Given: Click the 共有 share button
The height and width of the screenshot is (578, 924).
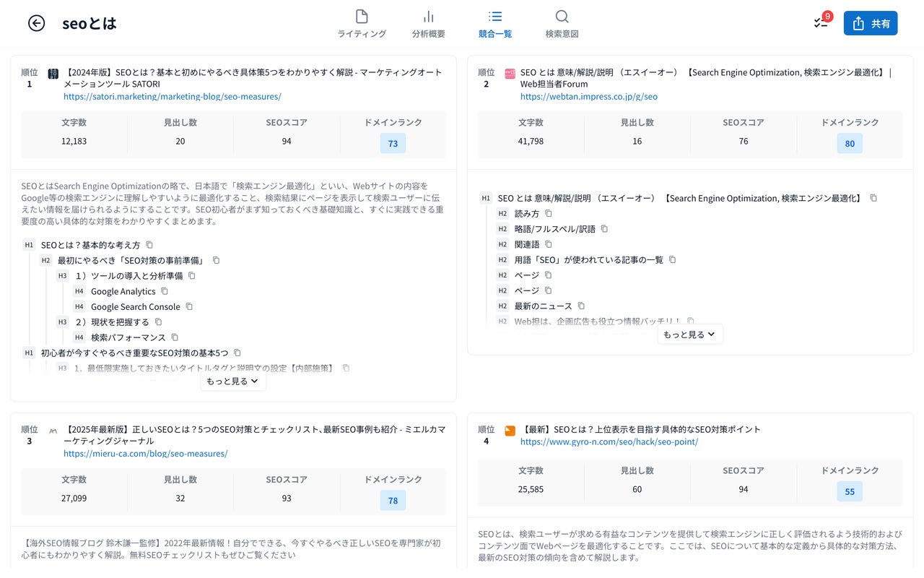Looking at the screenshot, I should (x=871, y=23).
